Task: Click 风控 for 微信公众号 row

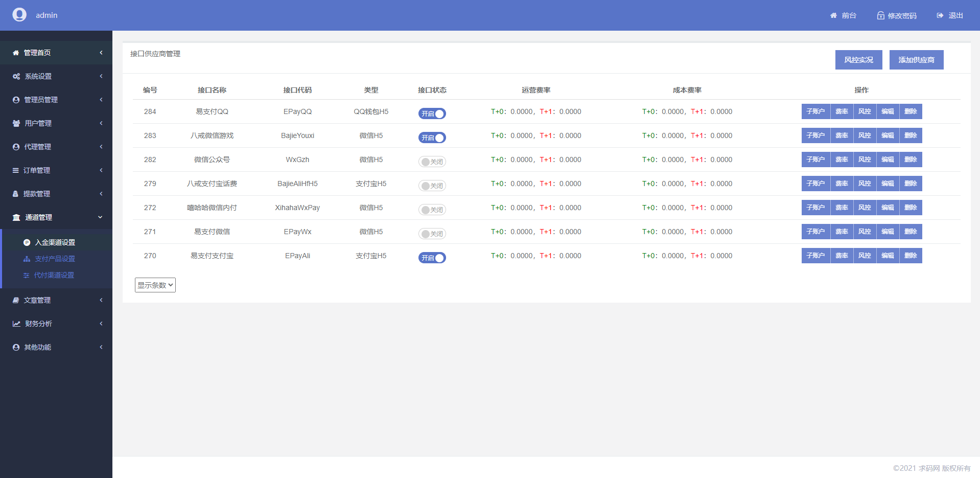Action: (x=865, y=160)
